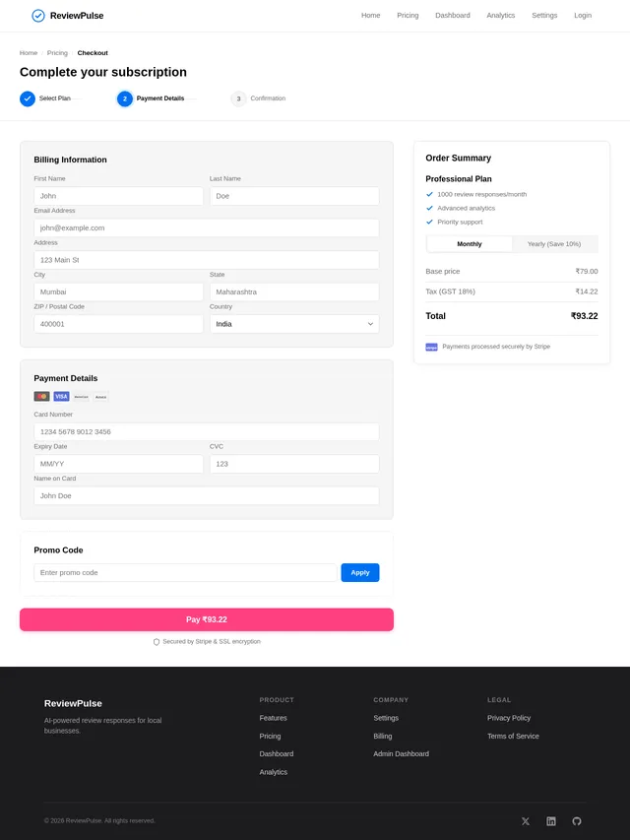Click the Payment Details step 2 circle
This screenshot has height=840, width=630.
[x=125, y=98]
